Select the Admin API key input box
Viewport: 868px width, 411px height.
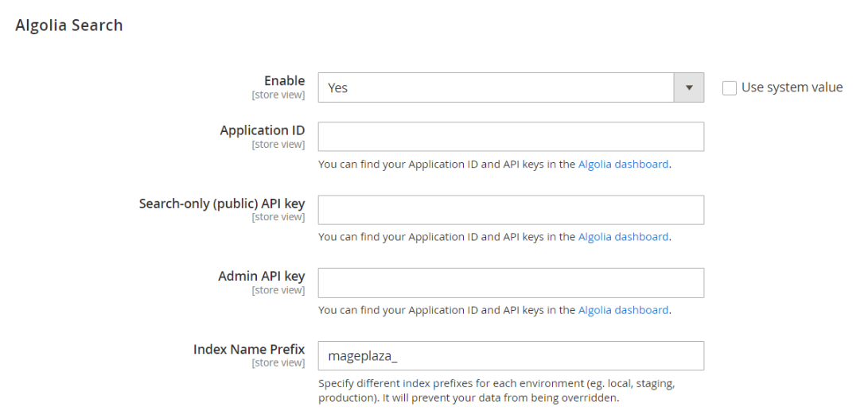point(511,283)
